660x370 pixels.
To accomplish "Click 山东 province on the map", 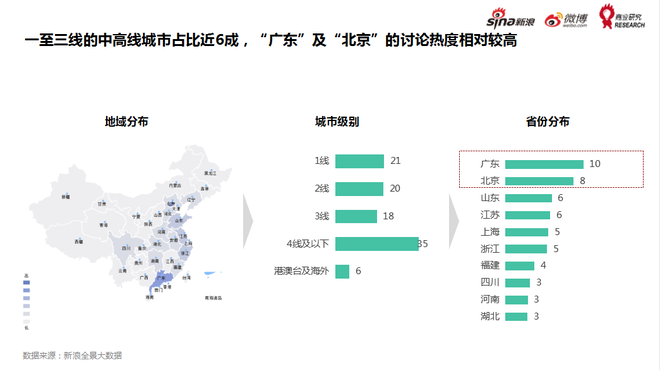I will pyautogui.click(x=179, y=220).
